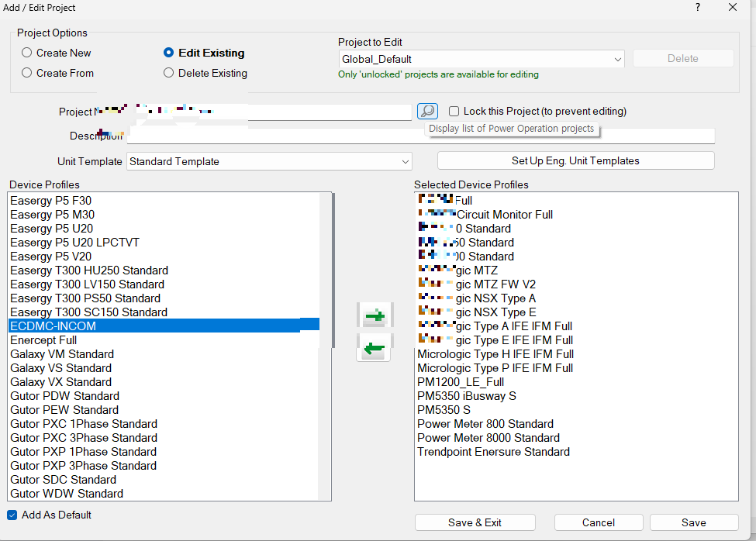Click the Save button
The width and height of the screenshot is (756, 541).
[694, 522]
